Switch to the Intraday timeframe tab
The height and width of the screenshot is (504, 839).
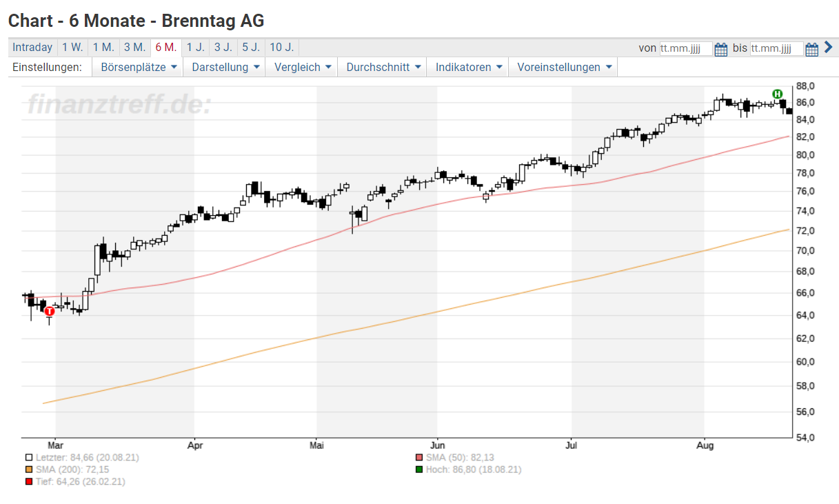point(32,48)
